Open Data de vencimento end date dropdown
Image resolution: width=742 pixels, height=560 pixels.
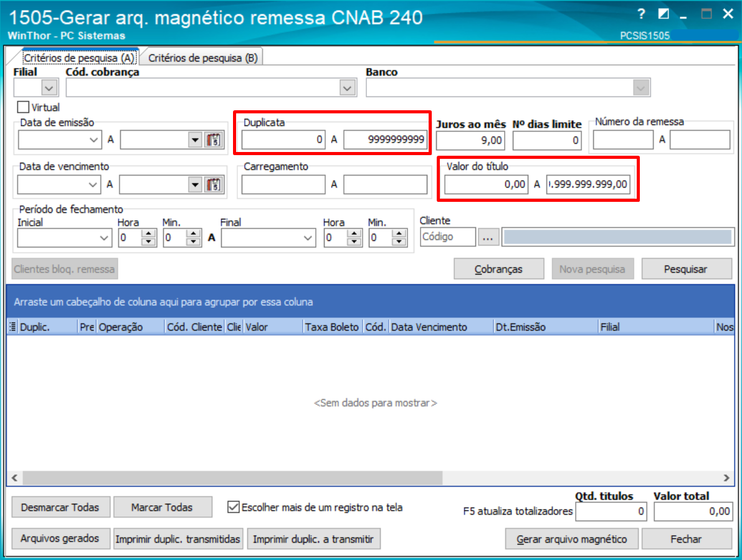coord(195,184)
